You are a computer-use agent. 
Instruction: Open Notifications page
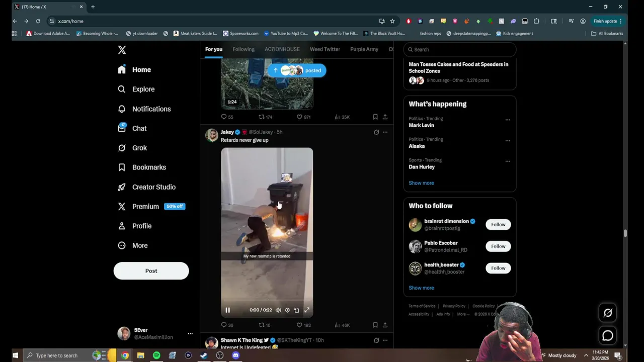144,109
